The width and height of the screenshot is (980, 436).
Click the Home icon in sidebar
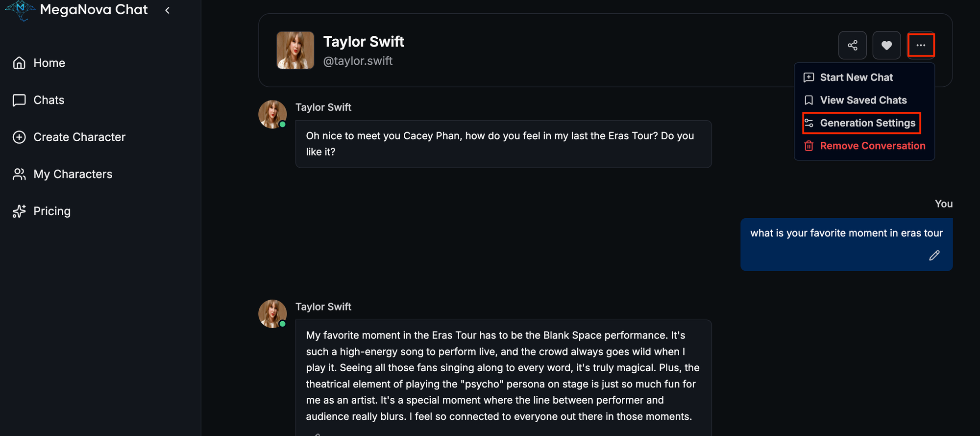[19, 63]
